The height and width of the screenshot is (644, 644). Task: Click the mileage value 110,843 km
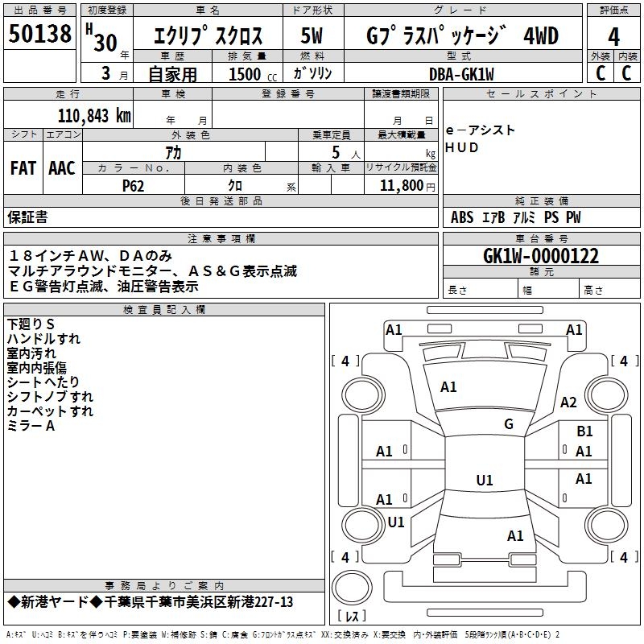94,115
